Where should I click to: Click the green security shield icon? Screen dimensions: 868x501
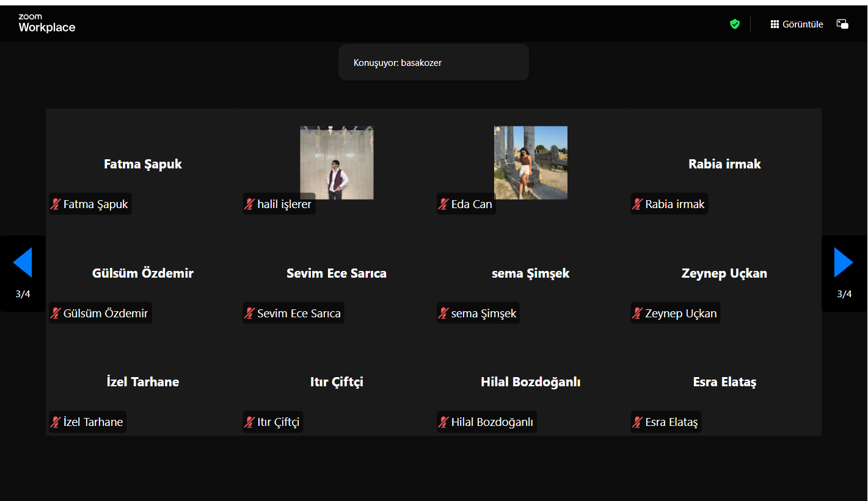coord(735,24)
